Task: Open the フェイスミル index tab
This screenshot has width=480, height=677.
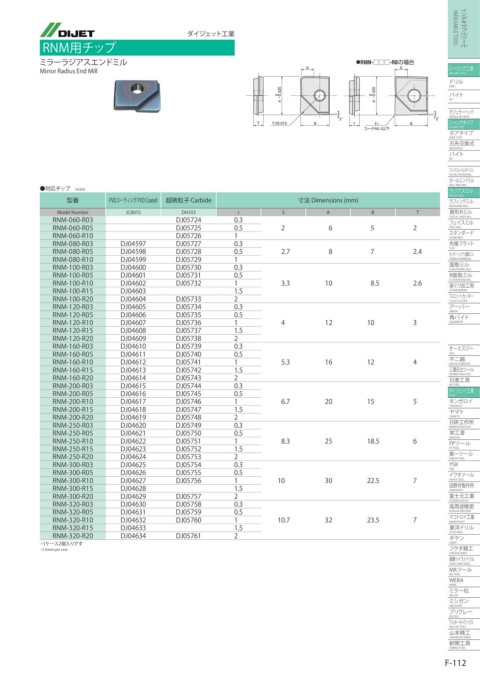Action: (464, 224)
